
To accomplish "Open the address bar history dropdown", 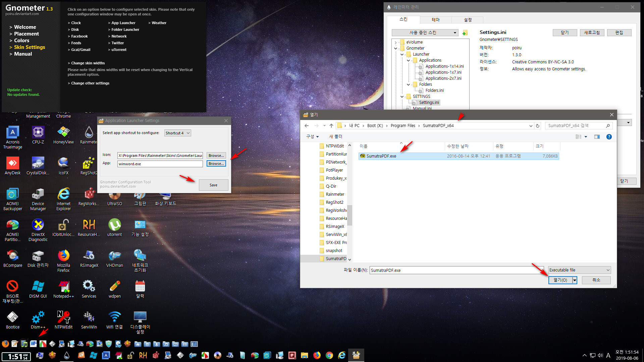I will point(531,126).
